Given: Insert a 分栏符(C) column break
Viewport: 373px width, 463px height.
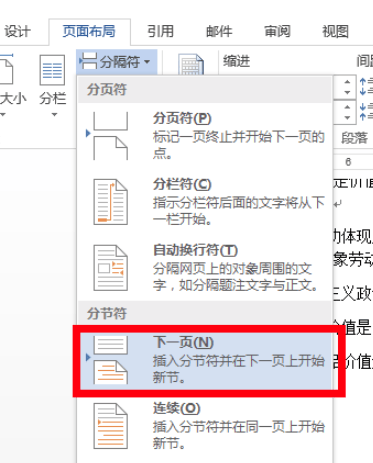Looking at the screenshot, I should 204,202.
